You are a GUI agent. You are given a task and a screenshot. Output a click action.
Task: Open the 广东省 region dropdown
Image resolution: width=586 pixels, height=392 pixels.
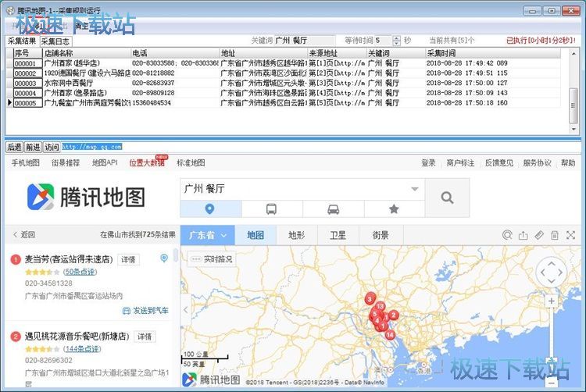coord(207,235)
